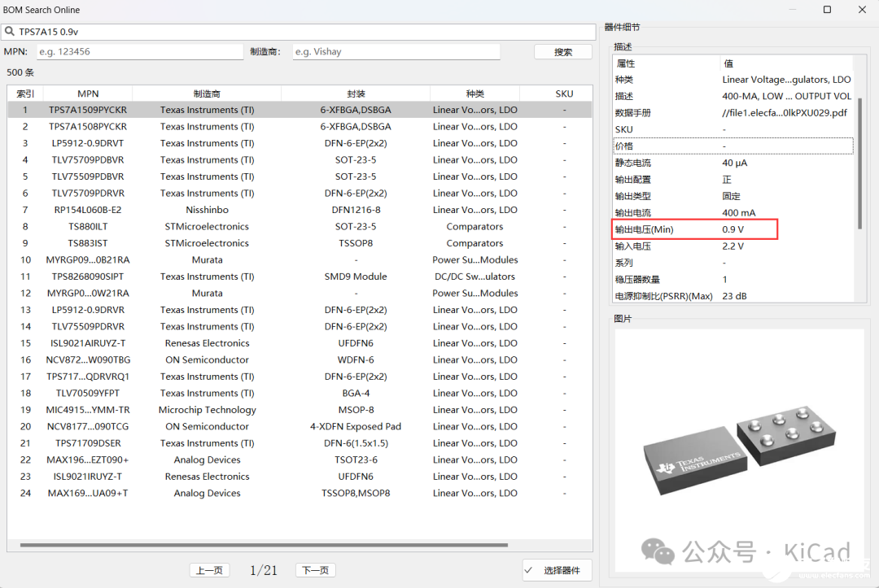Click the 种类 attribute row in details
Image resolution: width=879 pixels, height=588 pixels.
coord(732,80)
